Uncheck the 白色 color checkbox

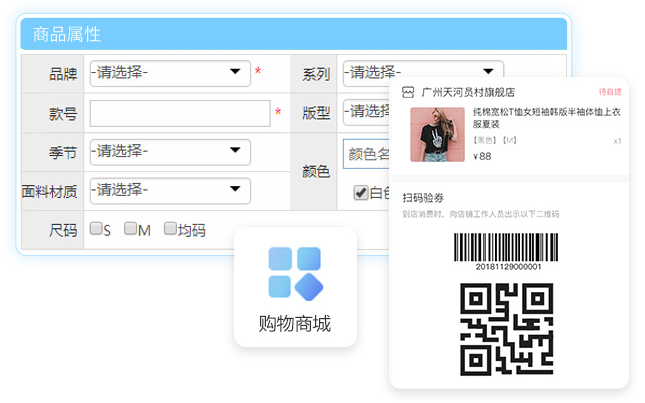[x=360, y=192]
